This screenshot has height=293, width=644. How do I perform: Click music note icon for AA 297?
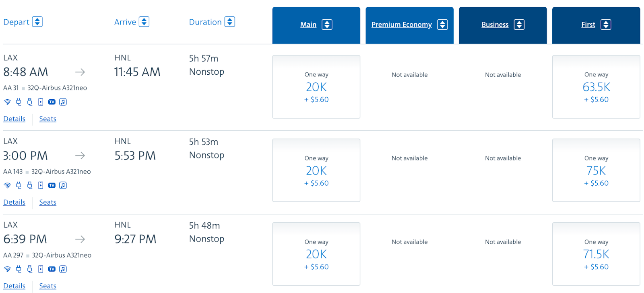coord(63,269)
